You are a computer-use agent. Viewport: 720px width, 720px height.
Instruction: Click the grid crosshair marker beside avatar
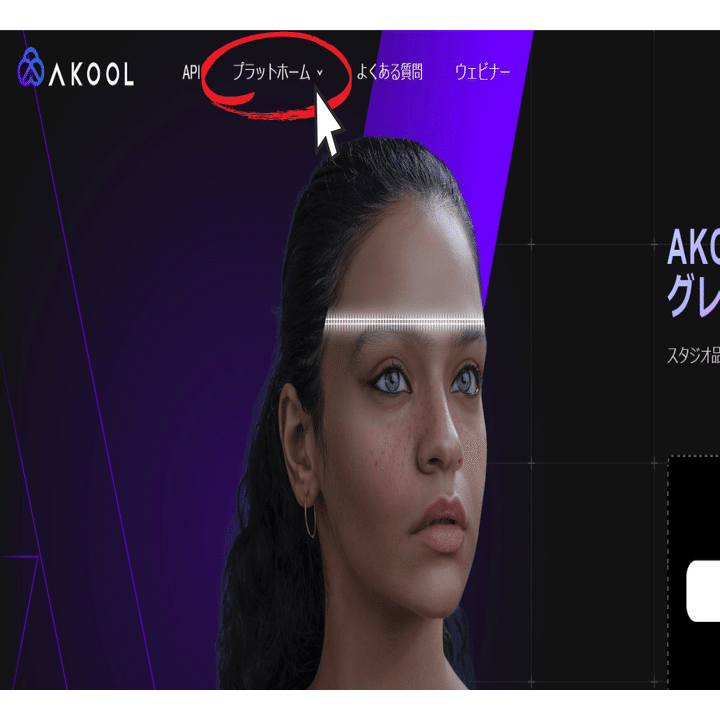click(531, 244)
